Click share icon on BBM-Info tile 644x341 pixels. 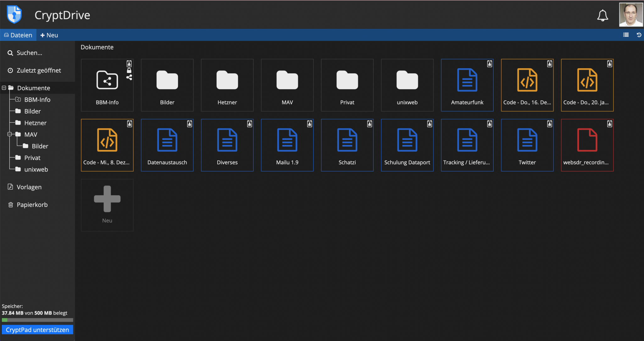129,77
